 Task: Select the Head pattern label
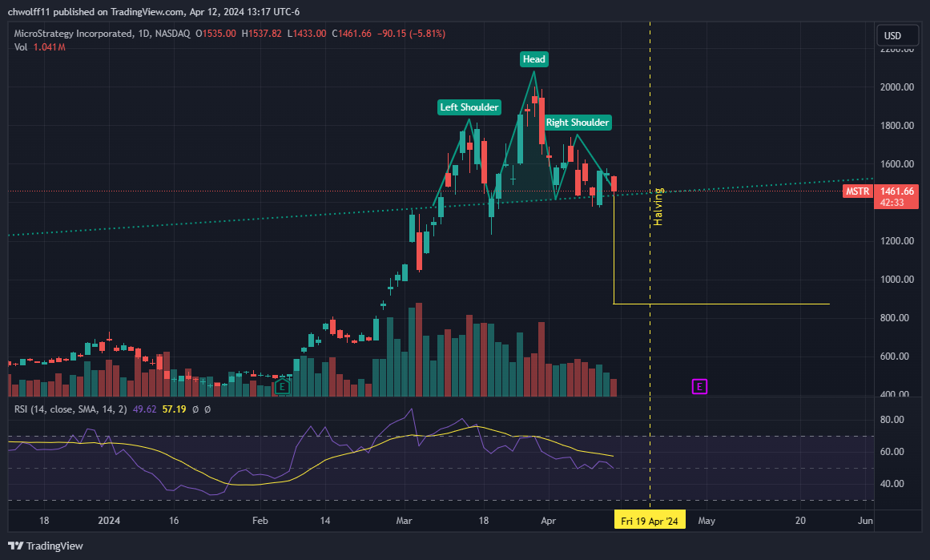tap(533, 58)
